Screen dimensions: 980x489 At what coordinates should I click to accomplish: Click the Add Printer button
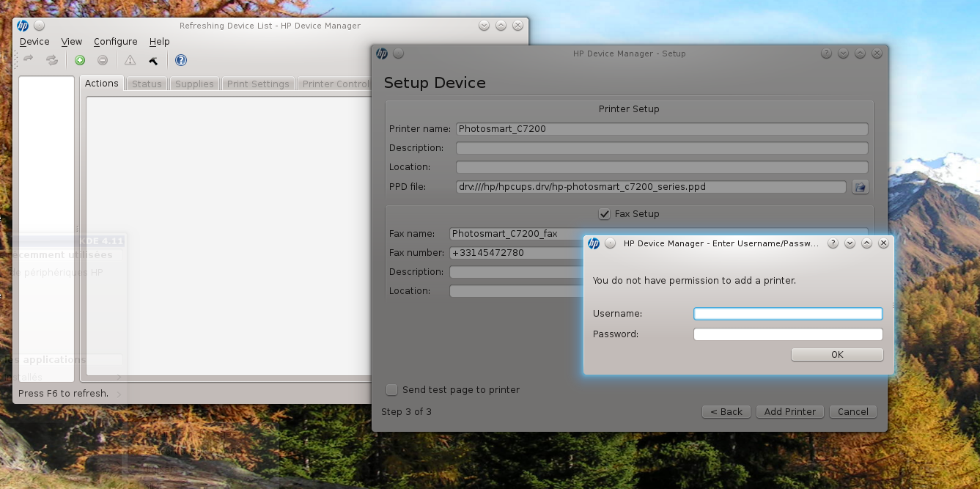coord(790,412)
